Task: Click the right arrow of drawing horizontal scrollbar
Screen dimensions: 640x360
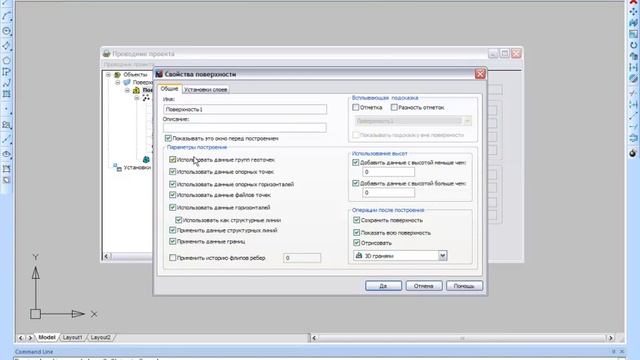Action: (611, 338)
